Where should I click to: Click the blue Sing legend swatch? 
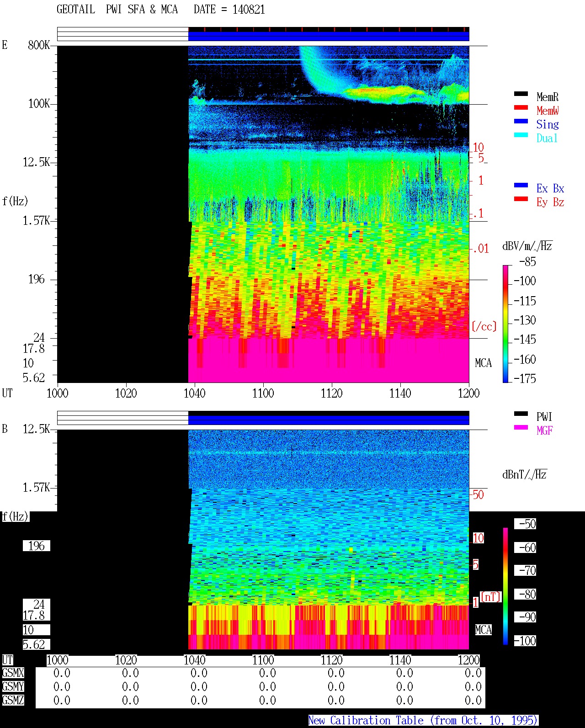(521, 121)
